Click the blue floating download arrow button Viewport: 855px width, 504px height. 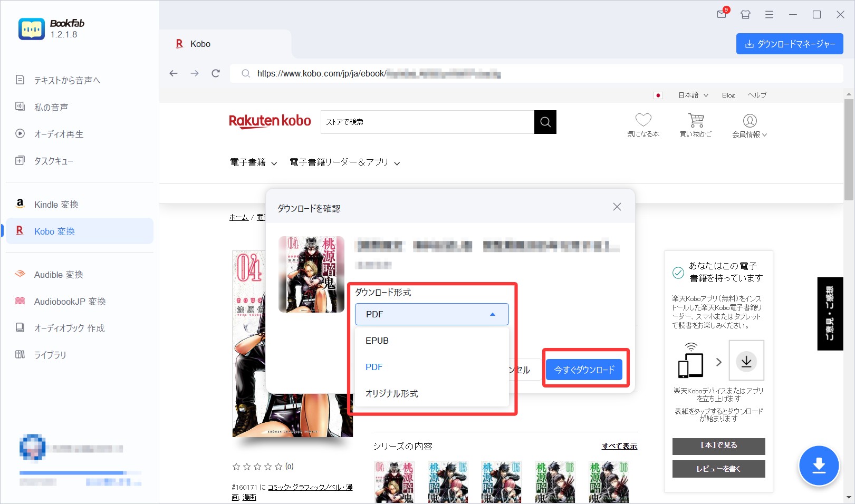[818, 466]
